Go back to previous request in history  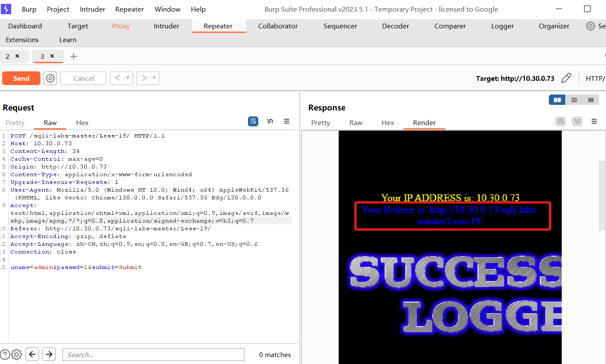point(117,78)
